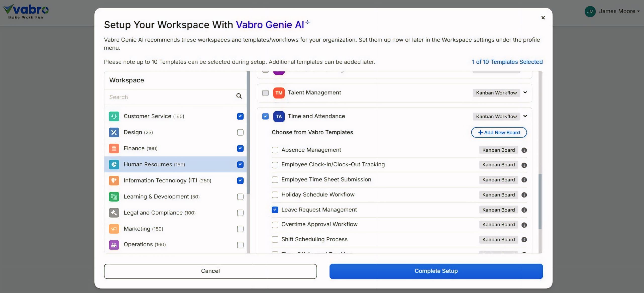The height and width of the screenshot is (293, 644).
Task: Click the Marketing megaphone icon
Action: [x=114, y=229]
